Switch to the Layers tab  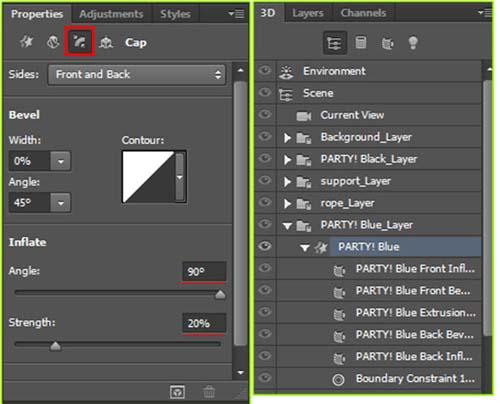(308, 13)
